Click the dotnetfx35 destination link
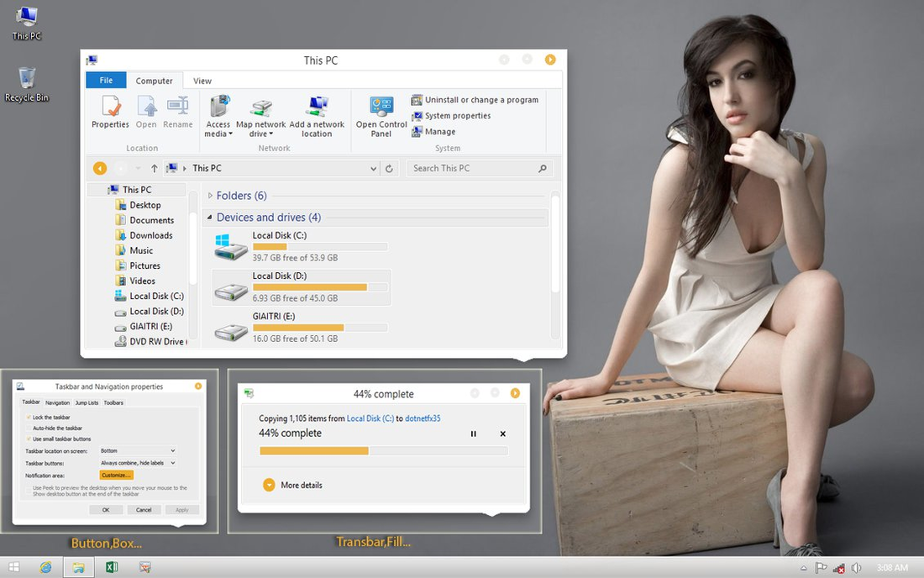The height and width of the screenshot is (578, 924). tap(423, 418)
